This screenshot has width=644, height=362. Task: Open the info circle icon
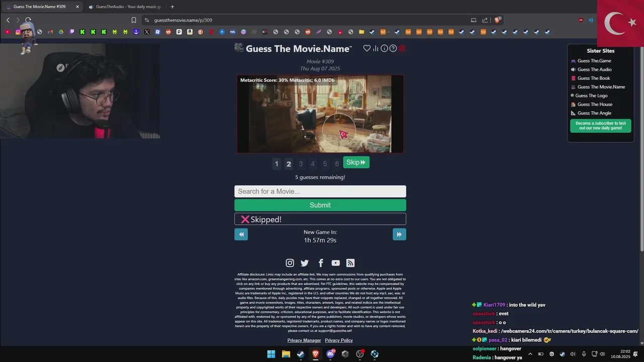tap(384, 48)
